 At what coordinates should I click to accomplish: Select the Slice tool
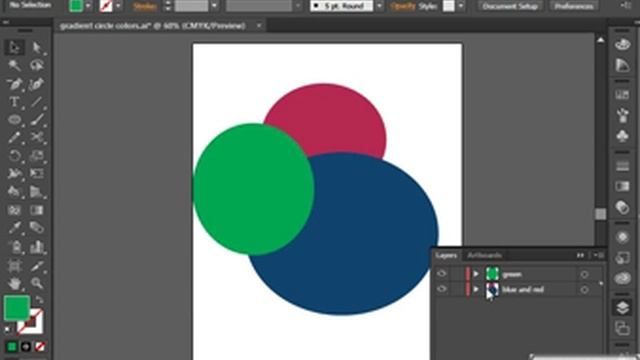[x=37, y=266]
